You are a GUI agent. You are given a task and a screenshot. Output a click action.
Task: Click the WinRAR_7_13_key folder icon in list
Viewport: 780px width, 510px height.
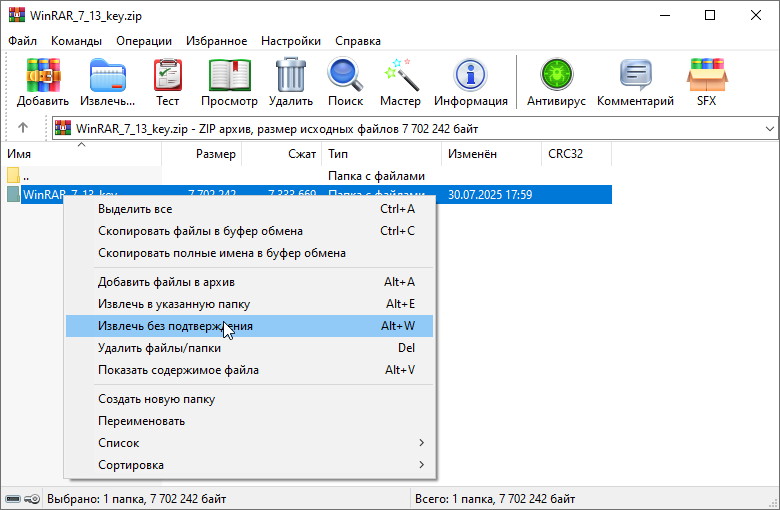coord(13,194)
